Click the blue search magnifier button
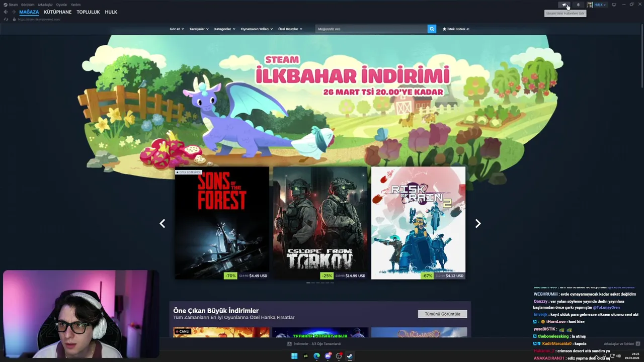The height and width of the screenshot is (362, 644). 432,29
